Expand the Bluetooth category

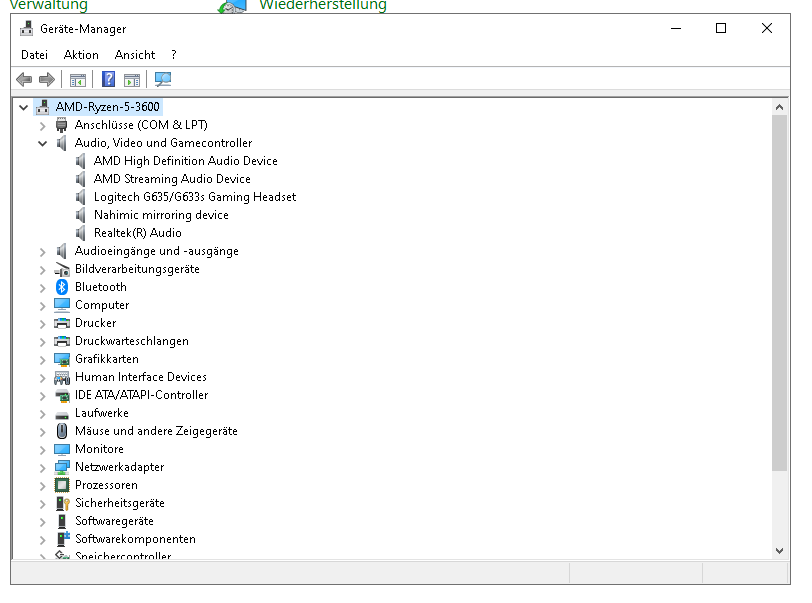click(x=42, y=288)
